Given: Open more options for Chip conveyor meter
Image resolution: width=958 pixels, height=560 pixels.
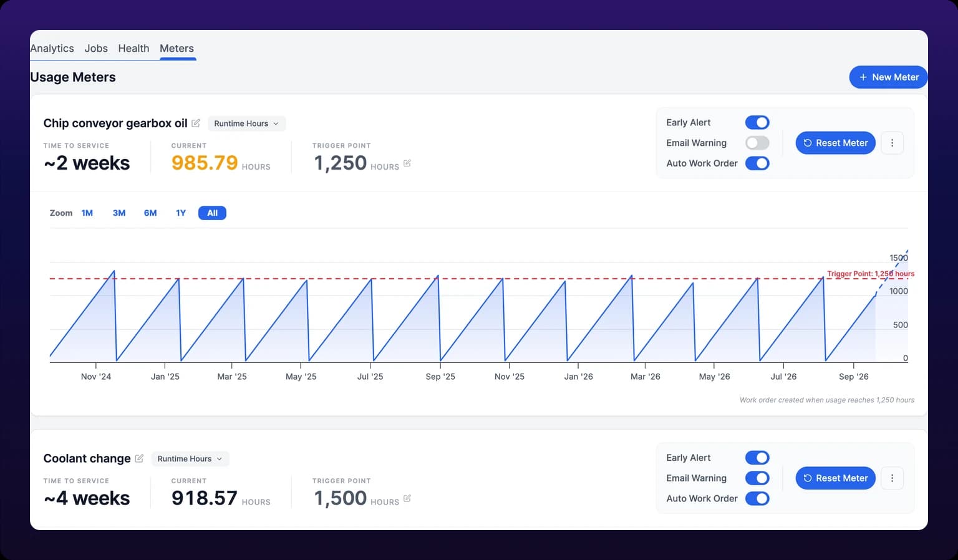Looking at the screenshot, I should [x=892, y=143].
